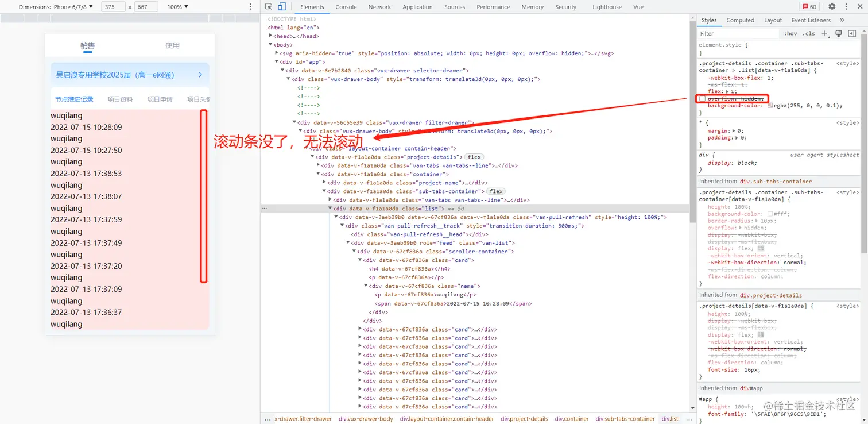
Task: Select the 项目资料 sub-tab
Action: (120, 99)
